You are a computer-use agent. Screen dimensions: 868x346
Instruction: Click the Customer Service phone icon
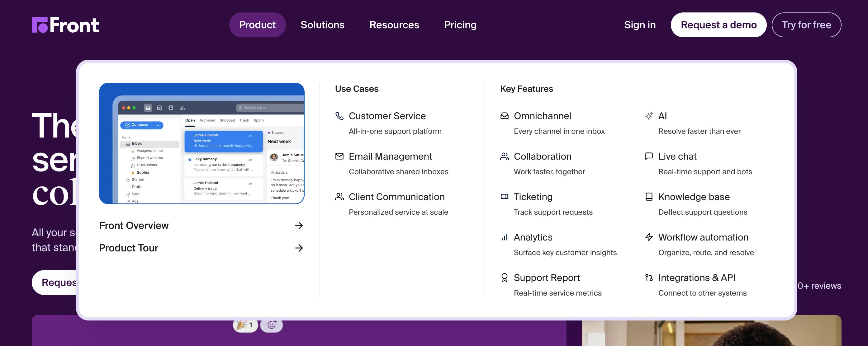tap(339, 116)
